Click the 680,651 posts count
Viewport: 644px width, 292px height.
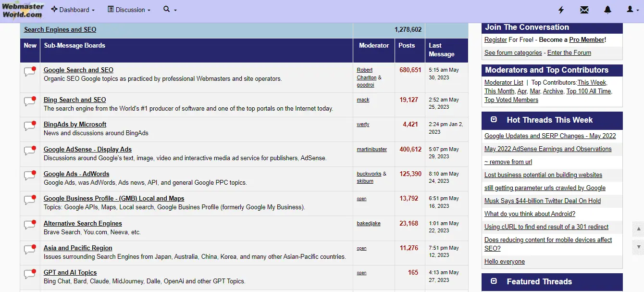coord(410,70)
